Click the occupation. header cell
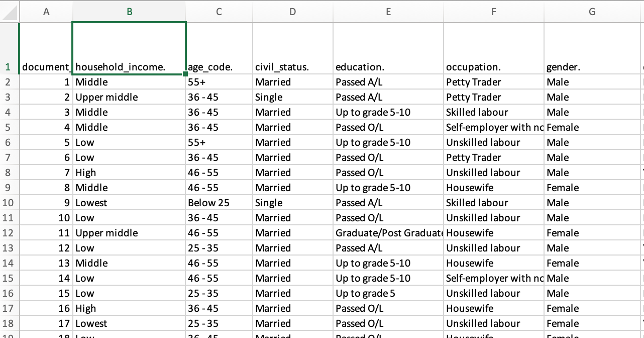This screenshot has width=644, height=338. click(x=493, y=67)
